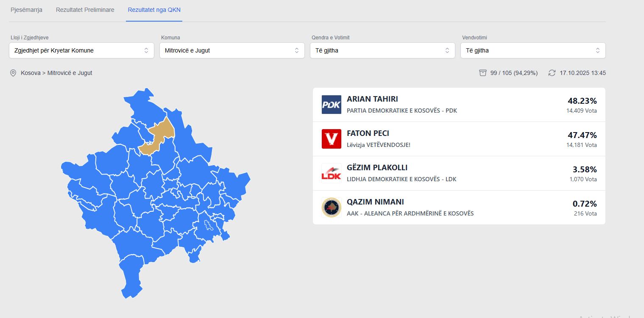Switch to the Pjesëmarrja tab
Viewport: 644px width, 318px height.
point(26,10)
